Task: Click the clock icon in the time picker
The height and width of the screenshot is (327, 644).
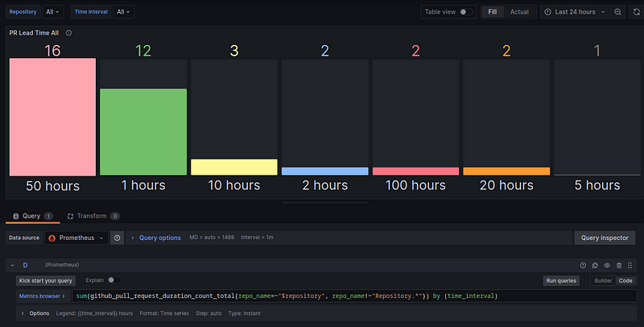Action: [x=547, y=12]
